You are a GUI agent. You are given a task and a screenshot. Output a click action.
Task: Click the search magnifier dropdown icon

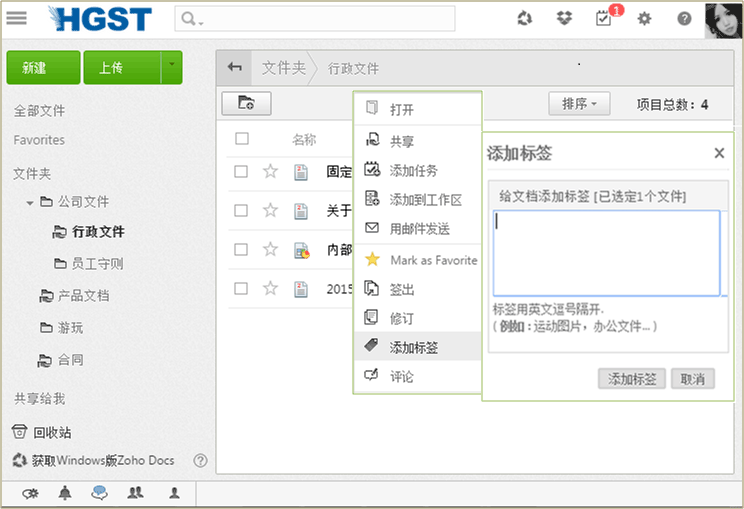point(192,19)
